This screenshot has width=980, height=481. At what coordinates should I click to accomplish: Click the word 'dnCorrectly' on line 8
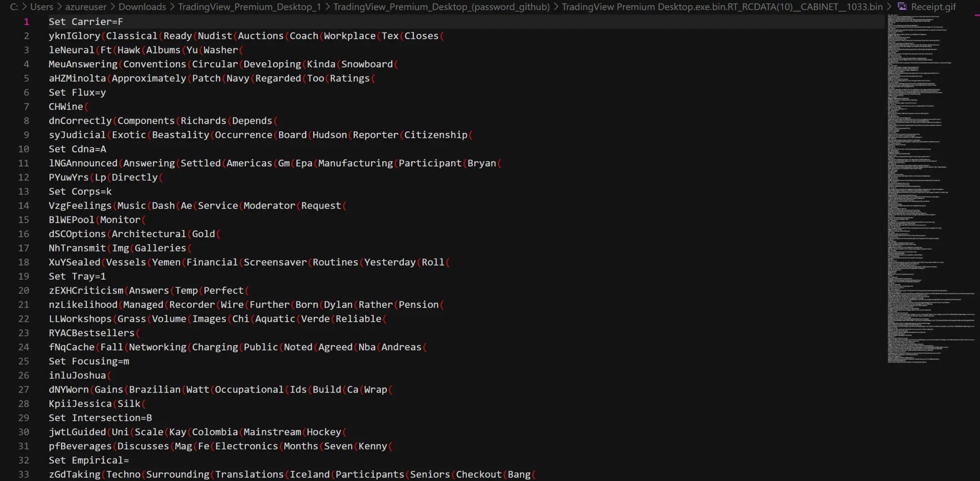pos(80,121)
